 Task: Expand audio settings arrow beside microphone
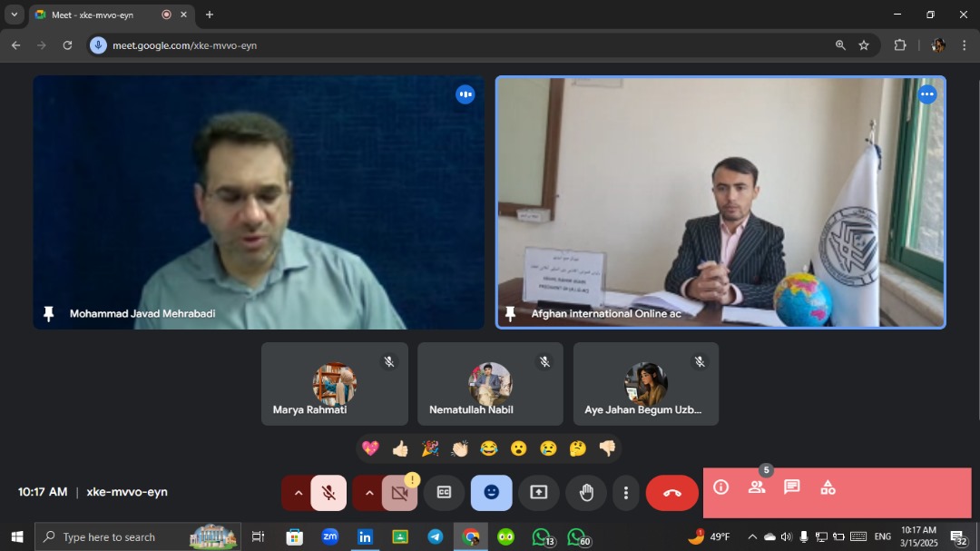(298, 493)
